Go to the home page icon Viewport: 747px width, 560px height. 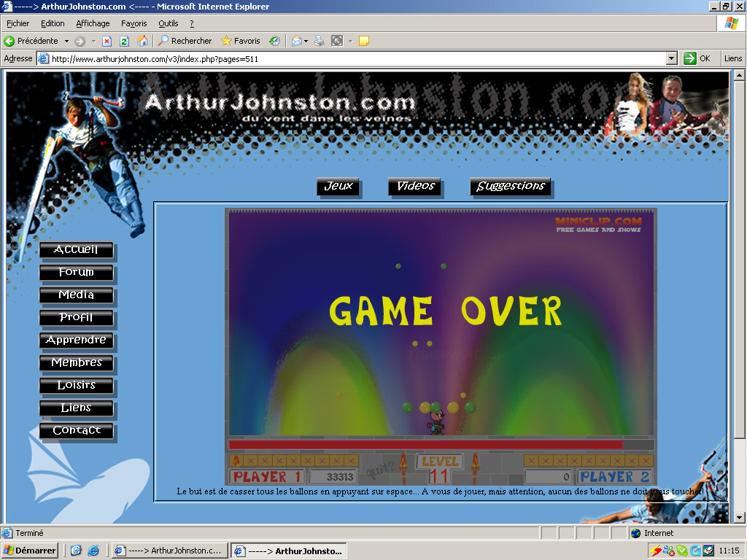142,41
